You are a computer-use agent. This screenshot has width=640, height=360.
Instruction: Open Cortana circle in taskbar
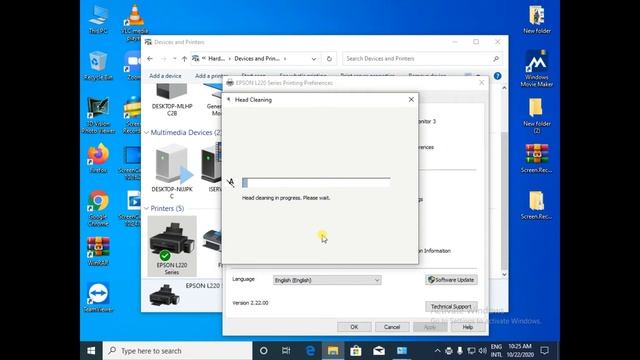click(264, 351)
